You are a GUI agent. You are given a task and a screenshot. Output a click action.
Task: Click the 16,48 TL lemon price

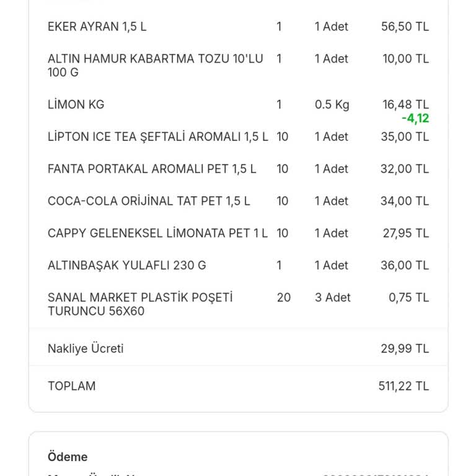click(x=405, y=104)
